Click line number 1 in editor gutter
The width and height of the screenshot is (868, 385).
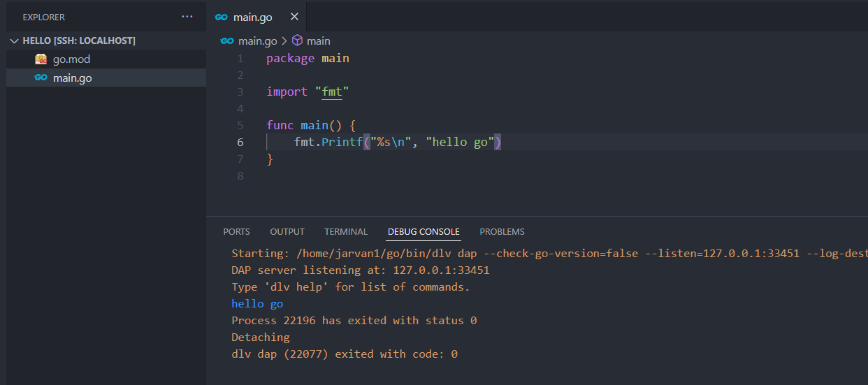240,58
